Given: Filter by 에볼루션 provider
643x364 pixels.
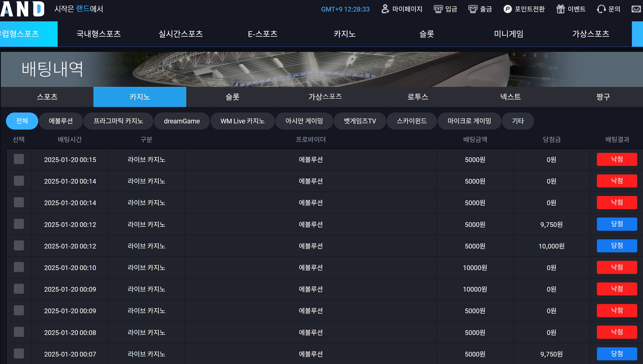Looking at the screenshot, I should (x=61, y=121).
